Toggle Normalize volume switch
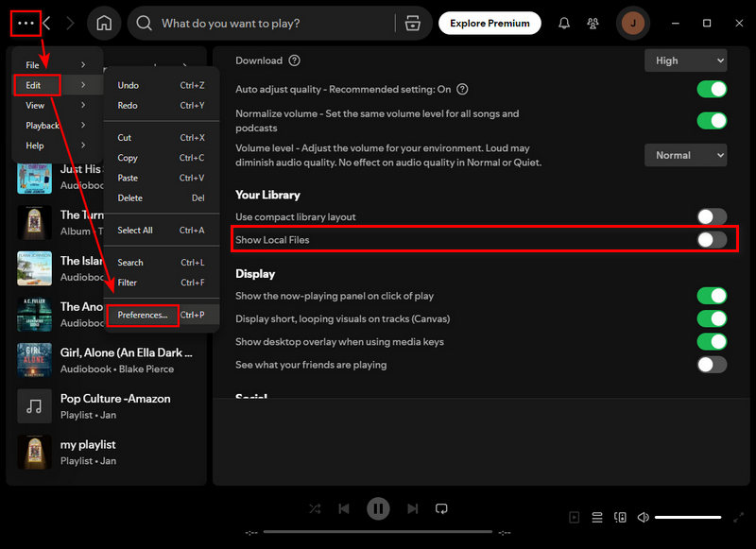 712,121
